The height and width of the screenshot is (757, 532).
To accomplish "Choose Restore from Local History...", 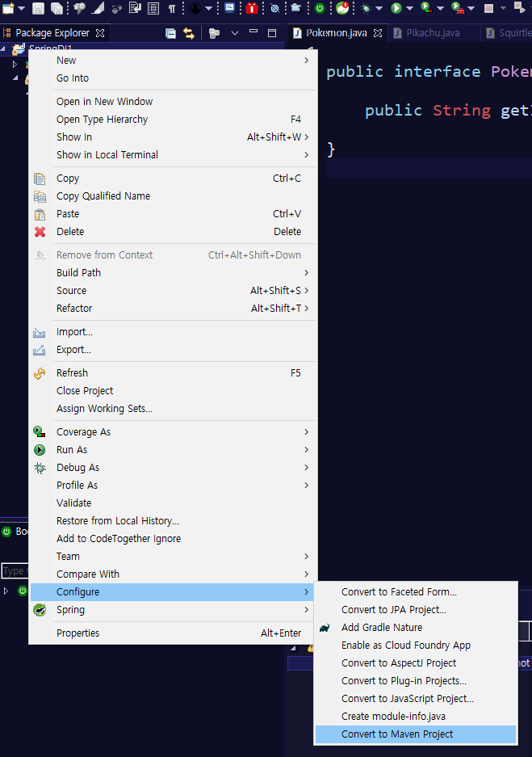I will [174, 521].
